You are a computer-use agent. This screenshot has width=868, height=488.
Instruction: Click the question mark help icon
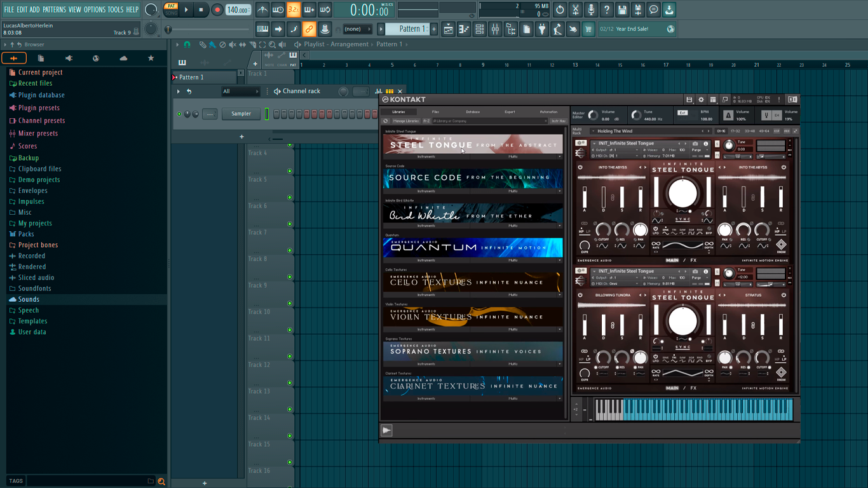point(607,10)
